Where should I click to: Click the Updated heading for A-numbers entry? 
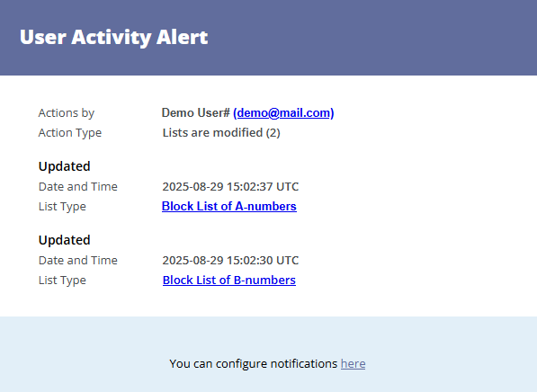click(65, 166)
